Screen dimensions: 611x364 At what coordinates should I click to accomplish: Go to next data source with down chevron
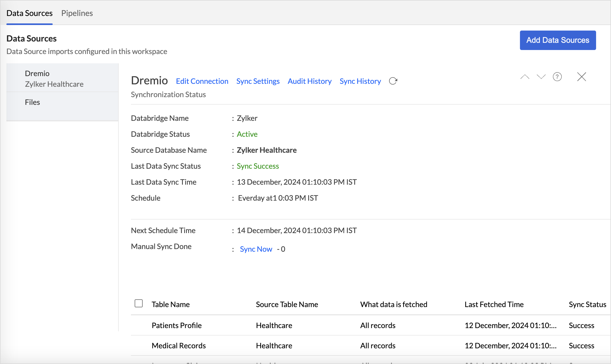(x=541, y=77)
